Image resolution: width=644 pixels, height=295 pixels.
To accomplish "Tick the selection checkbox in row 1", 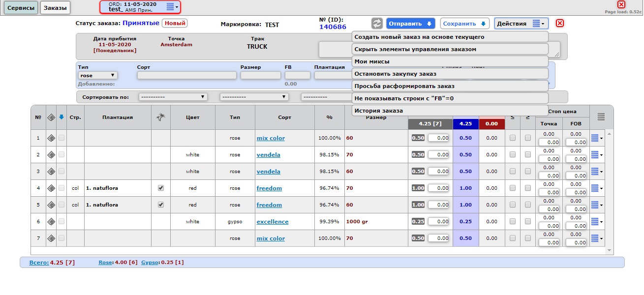I will point(61,138).
